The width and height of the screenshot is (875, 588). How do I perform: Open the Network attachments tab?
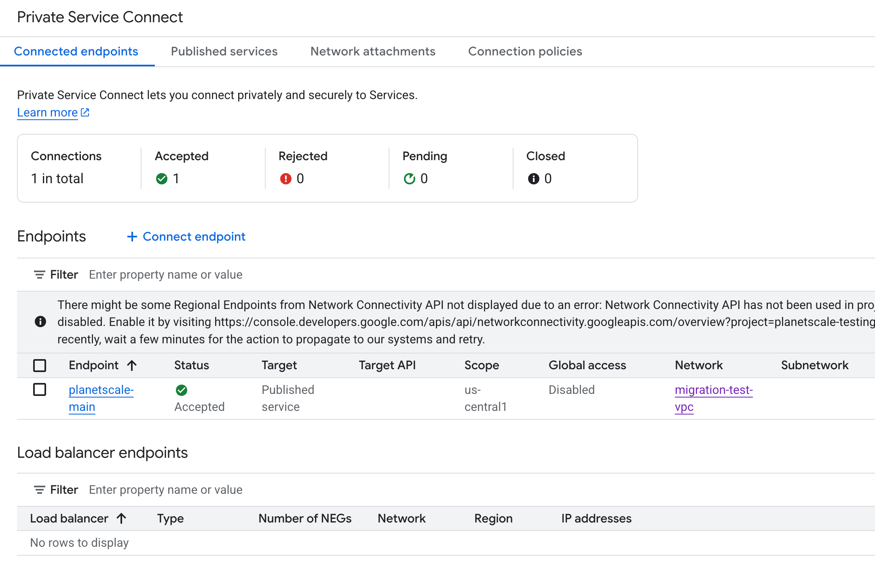pos(372,51)
